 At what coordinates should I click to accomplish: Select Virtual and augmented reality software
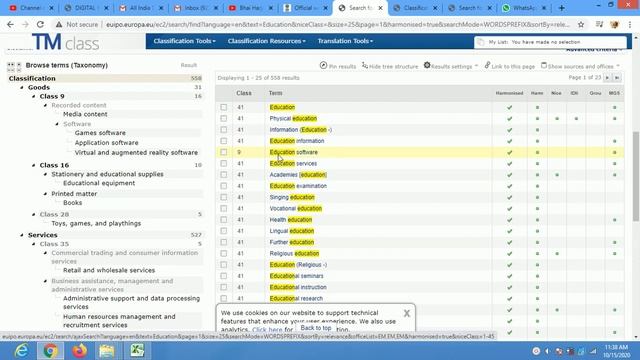pos(136,152)
